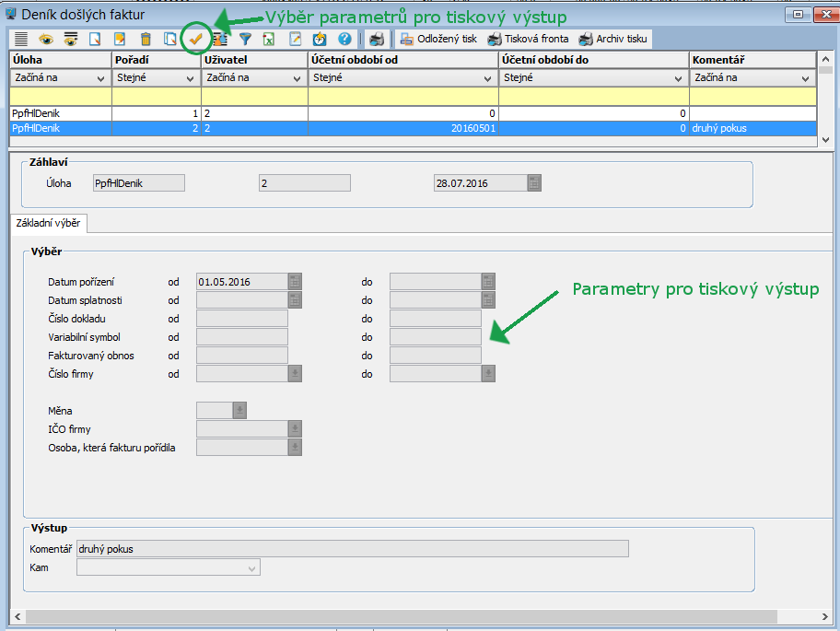
Task: Click the orange checkmark parameter selection icon
Action: pos(194,39)
